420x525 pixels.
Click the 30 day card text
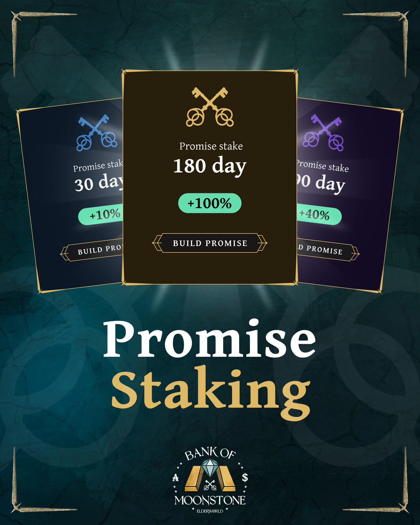tap(99, 182)
